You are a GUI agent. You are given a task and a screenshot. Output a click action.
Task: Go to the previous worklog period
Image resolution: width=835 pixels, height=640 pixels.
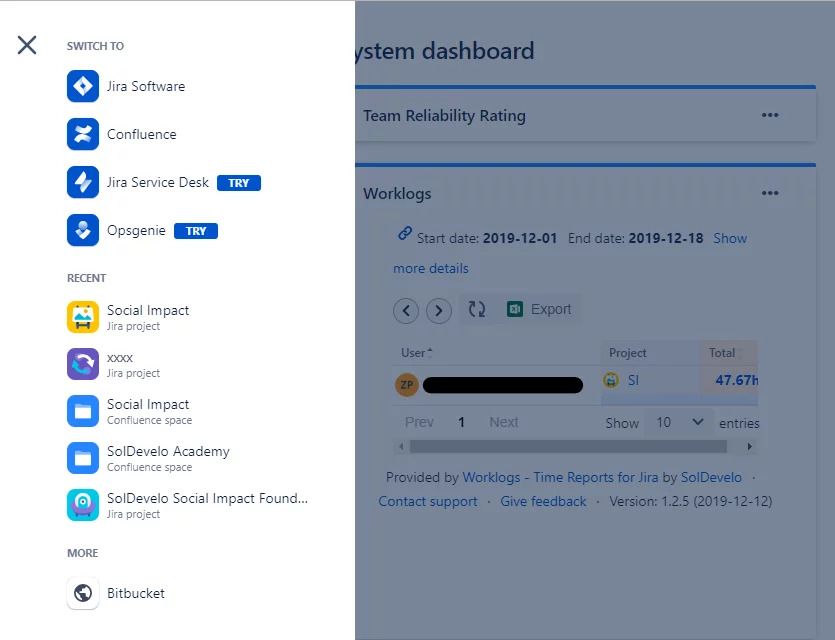click(406, 310)
